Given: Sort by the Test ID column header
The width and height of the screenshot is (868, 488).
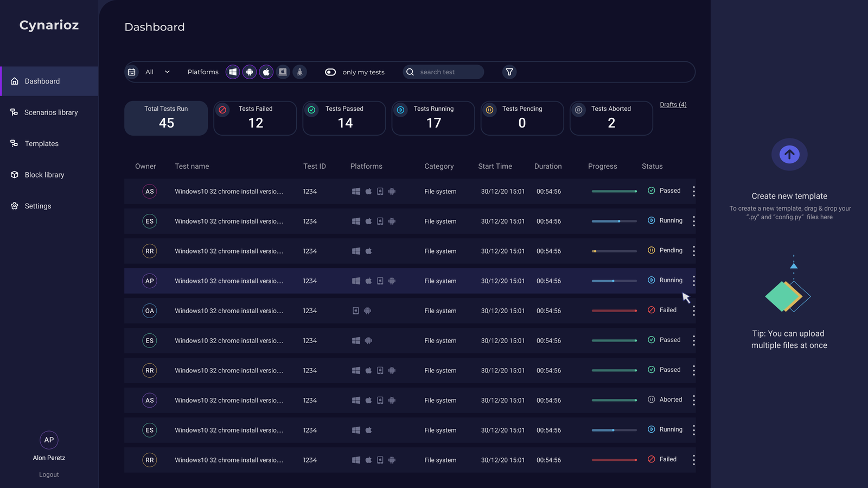Looking at the screenshot, I should 315,166.
